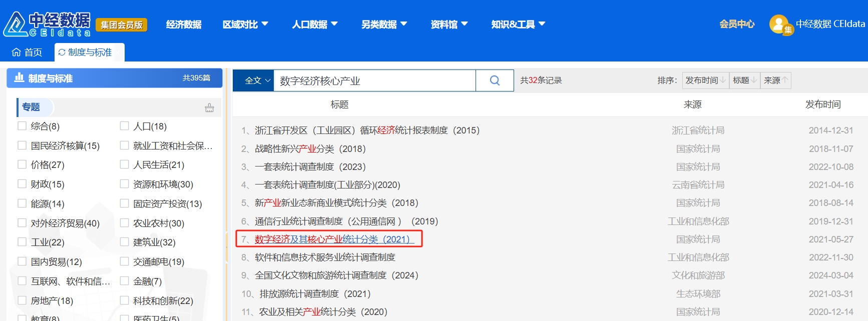868x321 pixels.
Task: Tick the 财政(15) checkbox
Action: [22, 183]
